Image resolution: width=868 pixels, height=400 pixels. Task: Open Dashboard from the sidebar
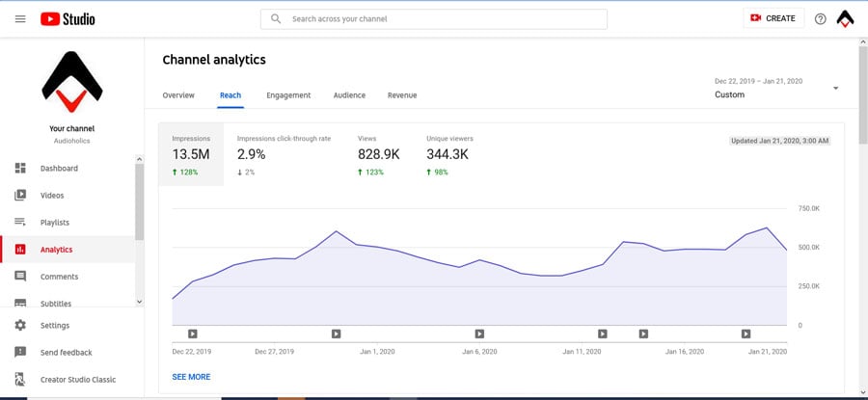(59, 169)
